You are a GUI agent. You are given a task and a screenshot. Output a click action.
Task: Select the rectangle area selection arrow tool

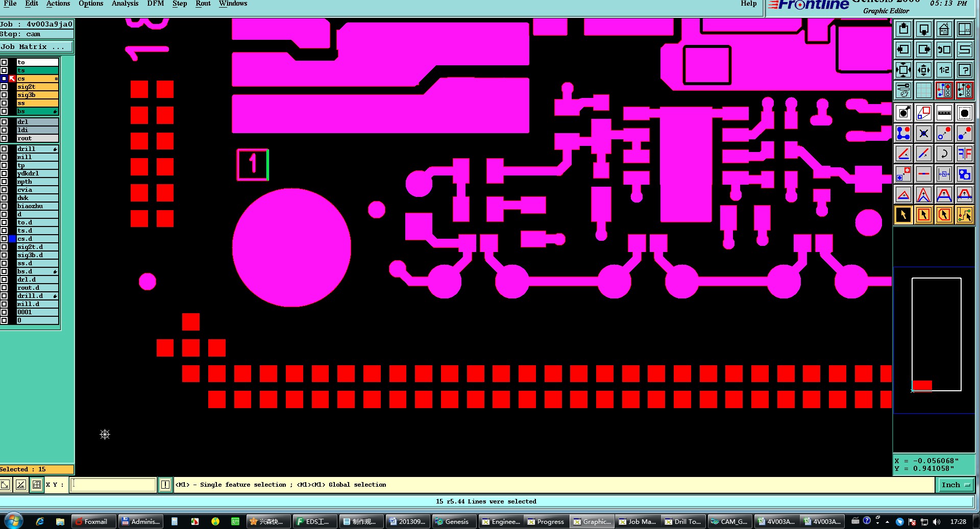coord(924,215)
